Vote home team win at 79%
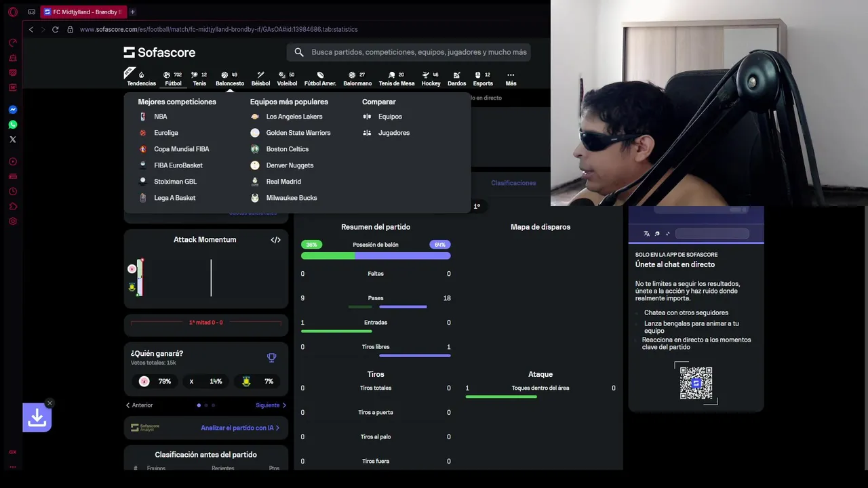The image size is (868, 488). 154,382
